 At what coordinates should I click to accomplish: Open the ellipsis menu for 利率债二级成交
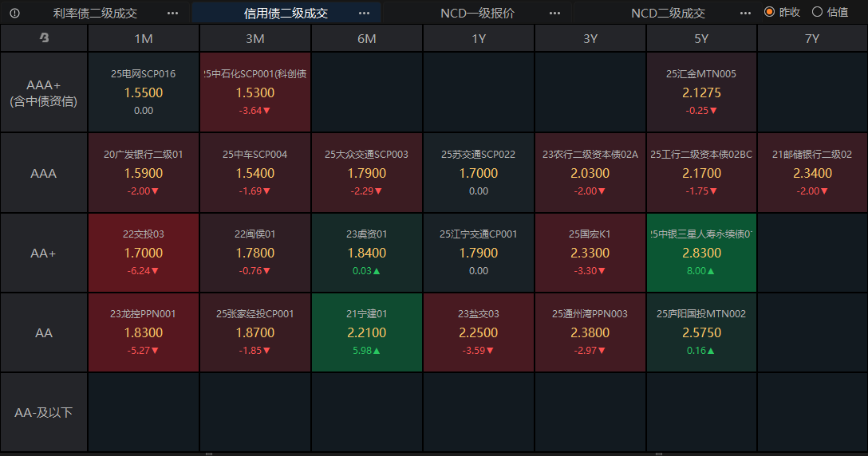point(173,13)
